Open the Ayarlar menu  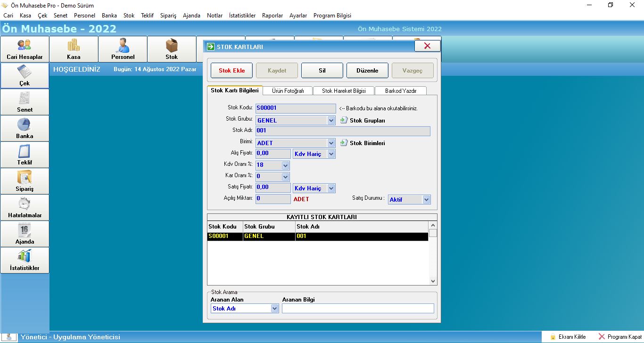tap(298, 16)
